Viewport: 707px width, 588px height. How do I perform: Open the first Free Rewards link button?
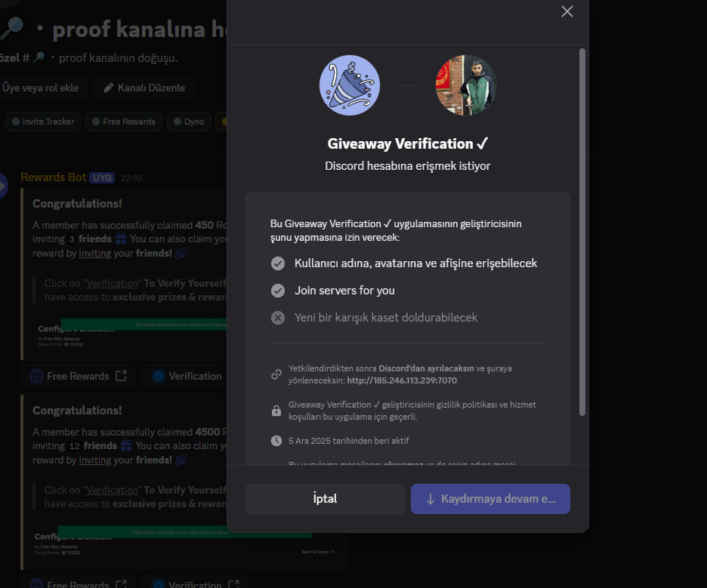tap(78, 376)
